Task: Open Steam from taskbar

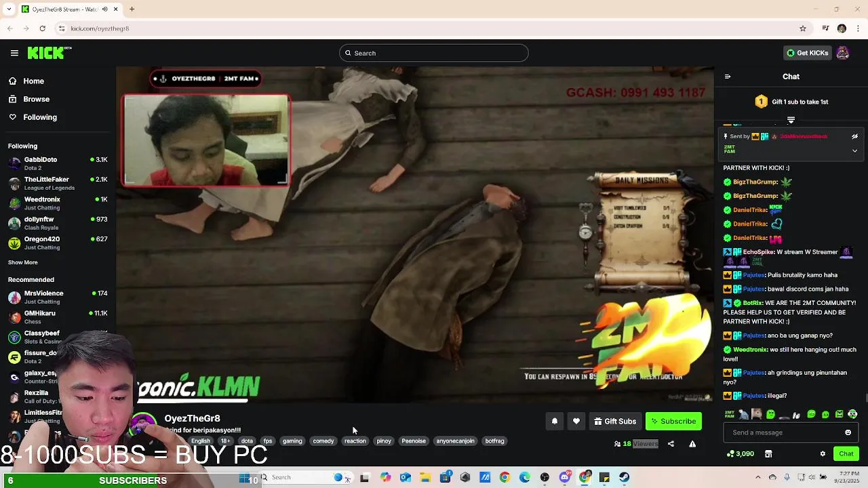Action: tap(625, 478)
